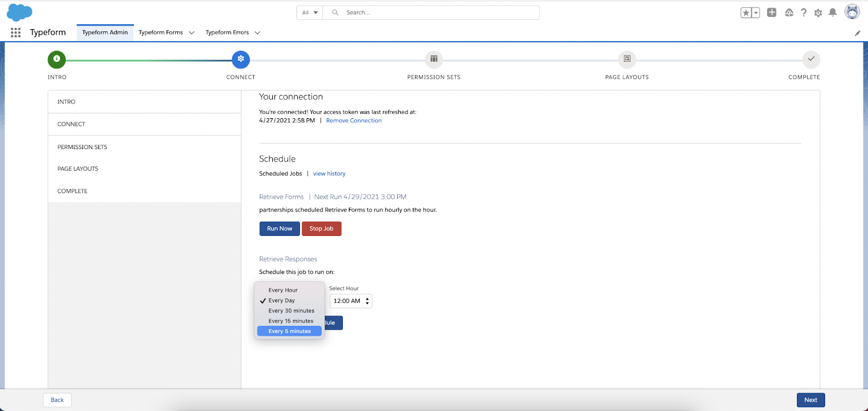The image size is (868, 411).
Task: Select PERMISSION SETS in the sidebar
Action: click(144, 147)
